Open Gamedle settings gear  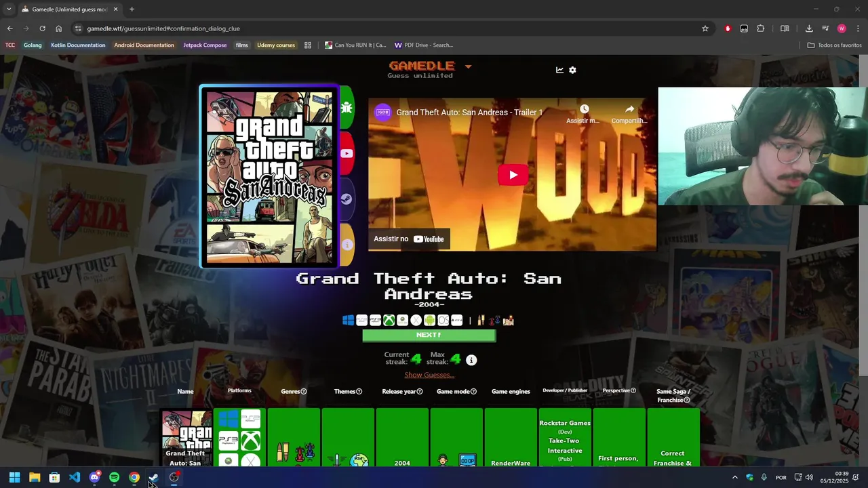[x=572, y=70]
